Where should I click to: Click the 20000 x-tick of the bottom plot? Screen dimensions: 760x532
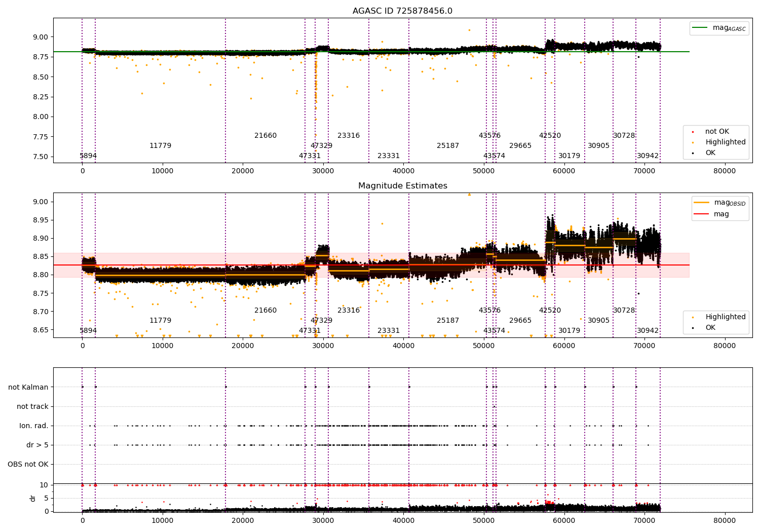[x=243, y=521]
